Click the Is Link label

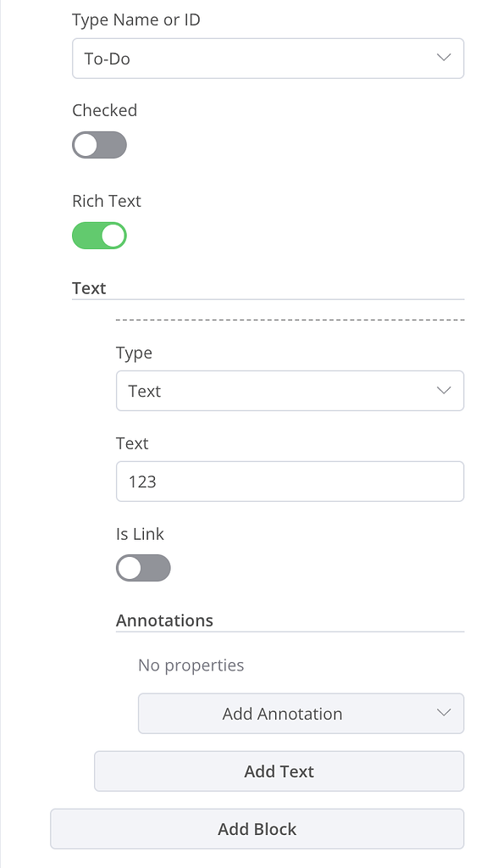(139, 534)
